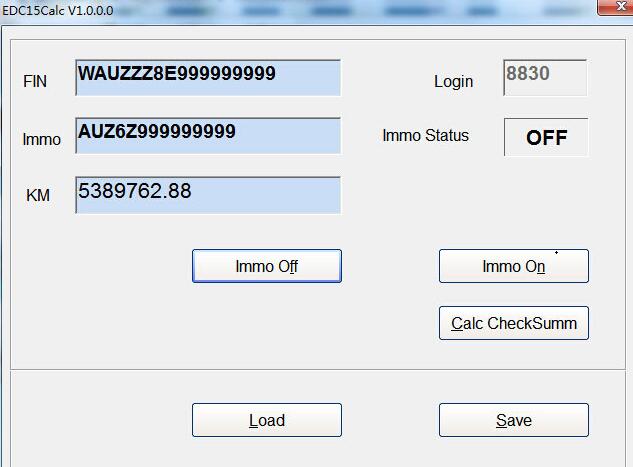The height and width of the screenshot is (467, 633).
Task: Focus the FIN input field
Action: click(x=208, y=78)
